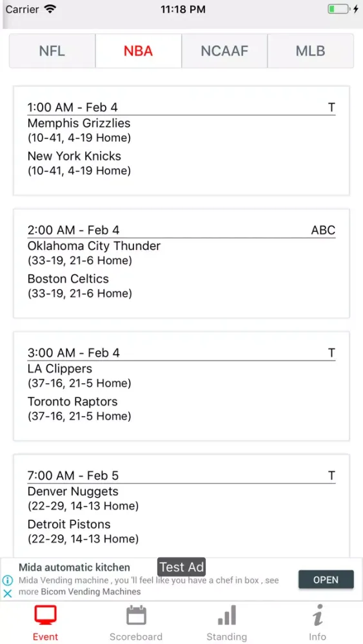Tap the ad info circle icon
The width and height of the screenshot is (363, 644).
coord(7,580)
